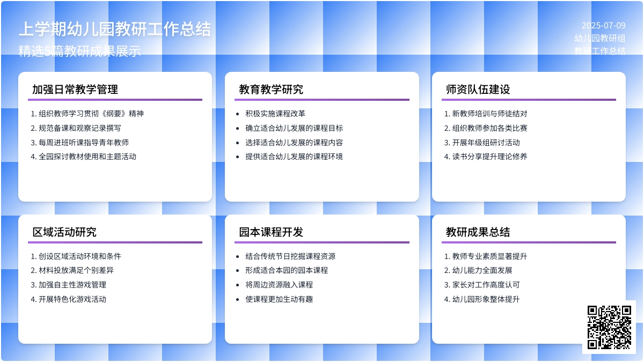Click the date 2025-07-09
The height and width of the screenshot is (362, 644).
pyautogui.click(x=604, y=25)
